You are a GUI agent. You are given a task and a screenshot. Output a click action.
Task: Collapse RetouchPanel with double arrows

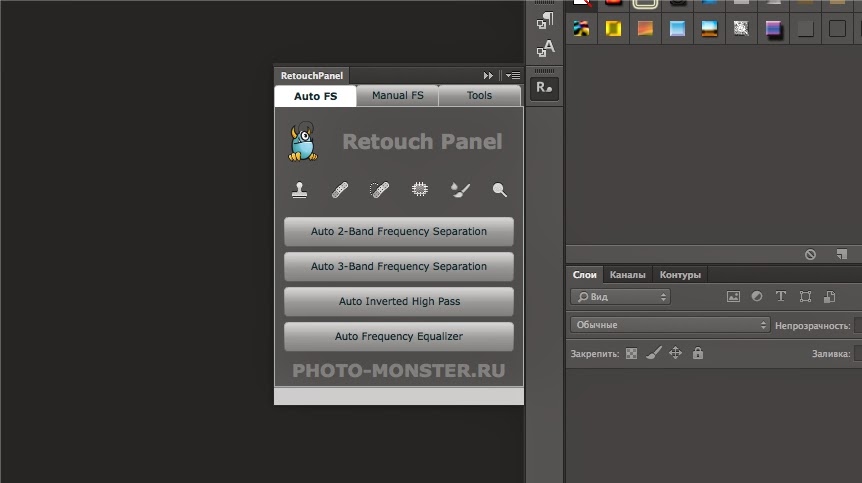click(488, 76)
